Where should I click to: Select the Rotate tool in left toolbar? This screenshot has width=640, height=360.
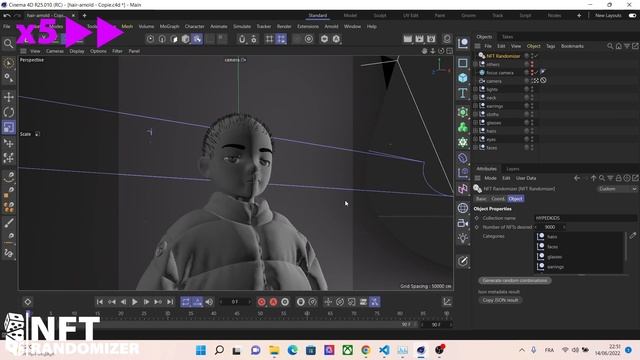pos(9,112)
